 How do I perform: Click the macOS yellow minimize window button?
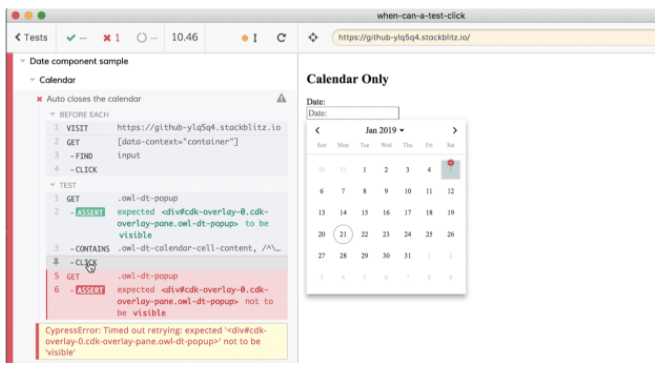(x=29, y=16)
